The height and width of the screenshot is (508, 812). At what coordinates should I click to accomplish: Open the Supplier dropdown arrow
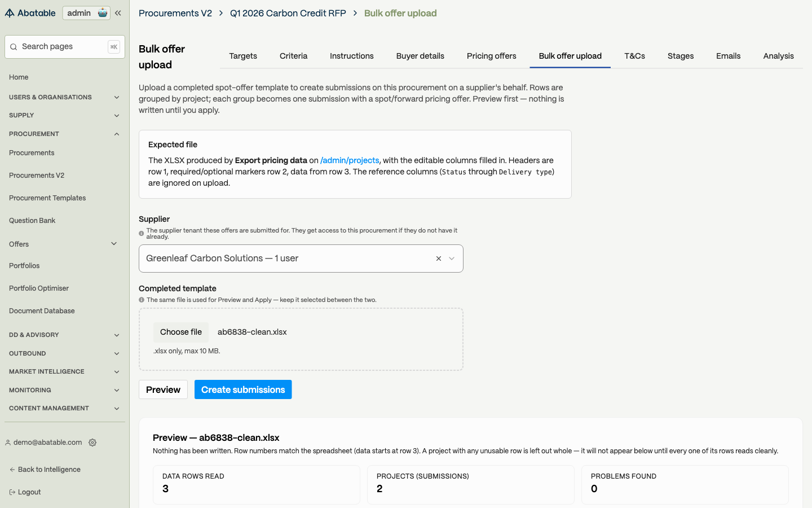[452, 259]
